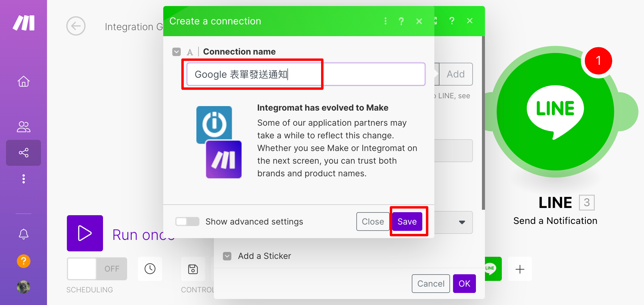The image size is (644, 305).
Task: Click the Send a Notification label
Action: tap(555, 221)
